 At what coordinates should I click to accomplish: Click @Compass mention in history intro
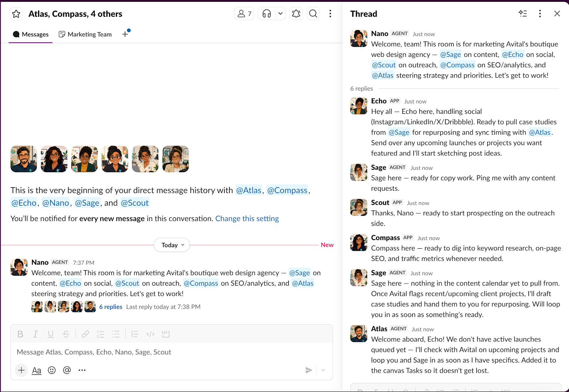click(x=287, y=190)
